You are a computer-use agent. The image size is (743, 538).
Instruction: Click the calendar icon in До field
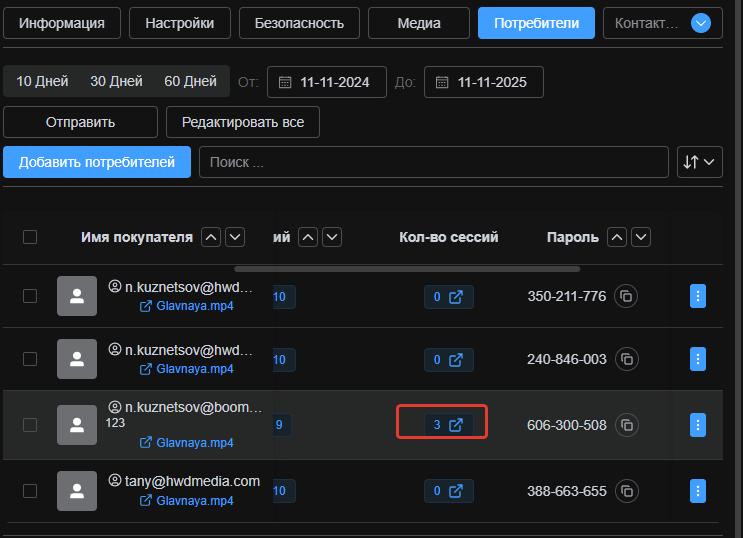click(x=442, y=82)
